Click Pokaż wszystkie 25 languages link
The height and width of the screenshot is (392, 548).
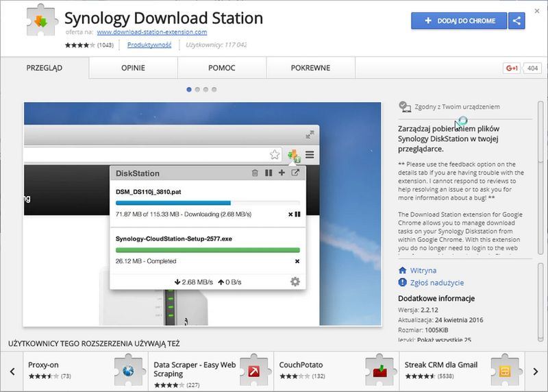point(444,339)
